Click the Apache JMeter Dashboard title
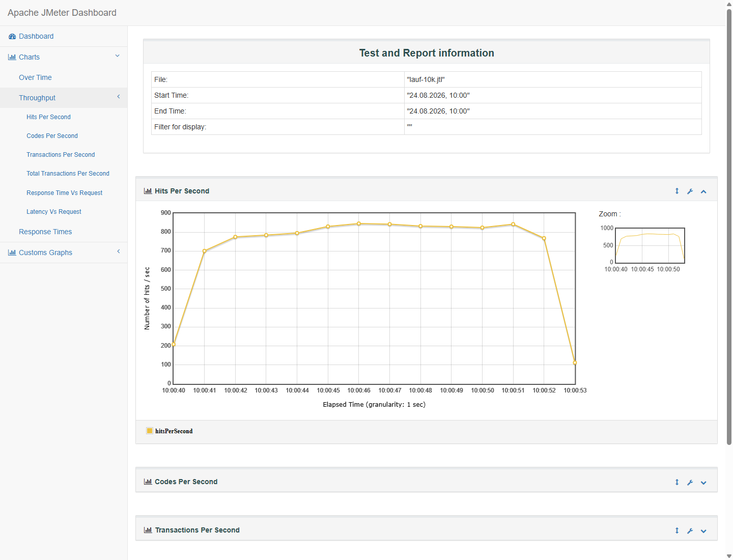Viewport: 733px width, 560px height. 62,13
